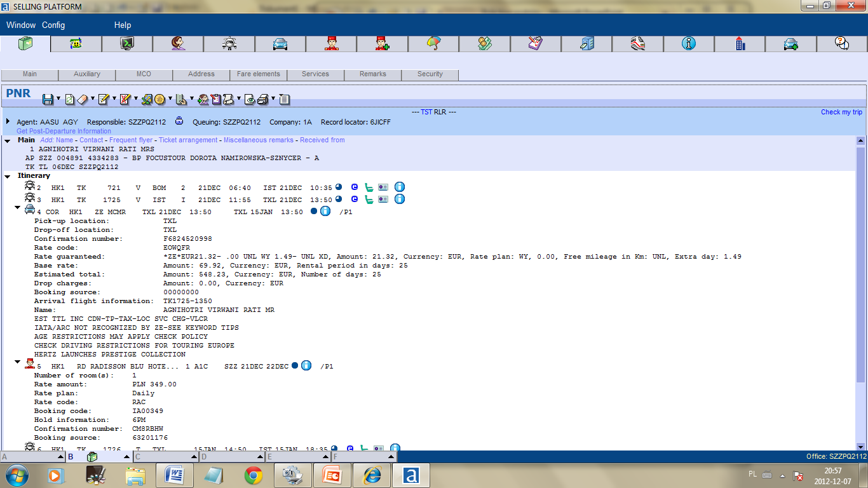Click the Windows Start button
This screenshot has height=488, width=868.
tap(16, 475)
